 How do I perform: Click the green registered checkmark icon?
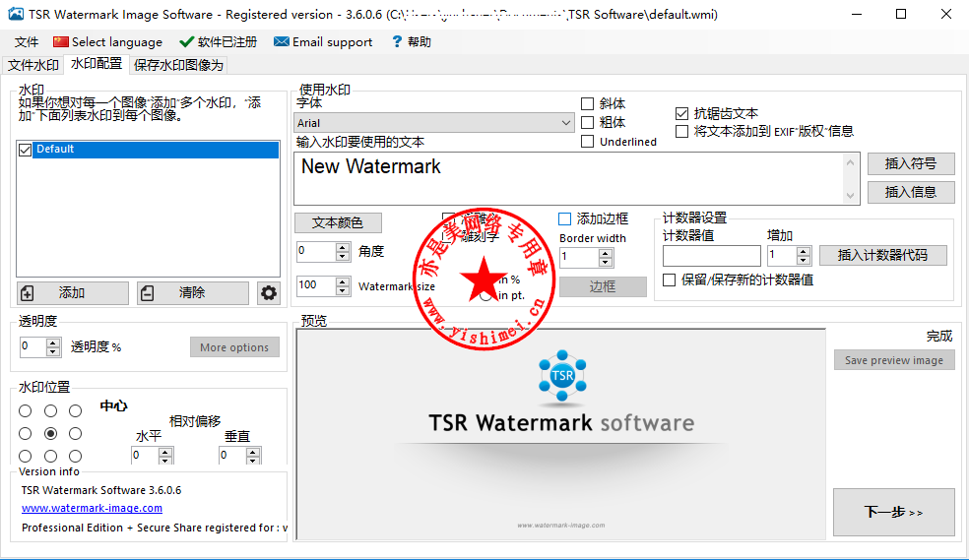pyautogui.click(x=186, y=42)
